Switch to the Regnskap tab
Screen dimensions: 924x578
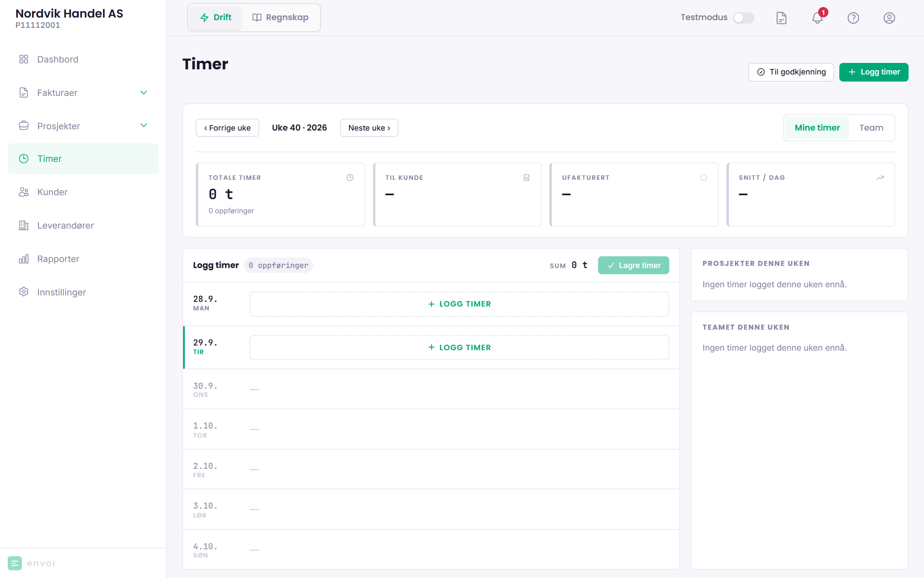point(280,18)
